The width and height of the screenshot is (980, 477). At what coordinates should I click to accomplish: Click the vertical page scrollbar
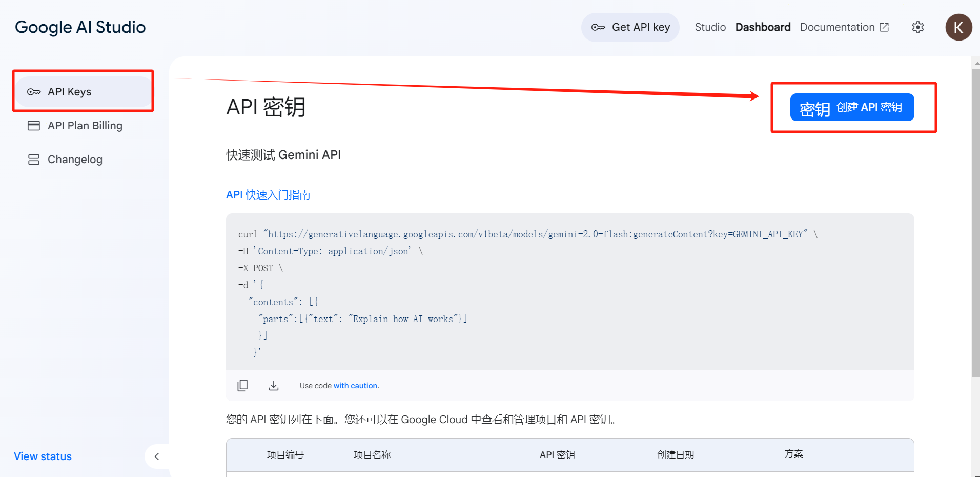click(x=976, y=223)
